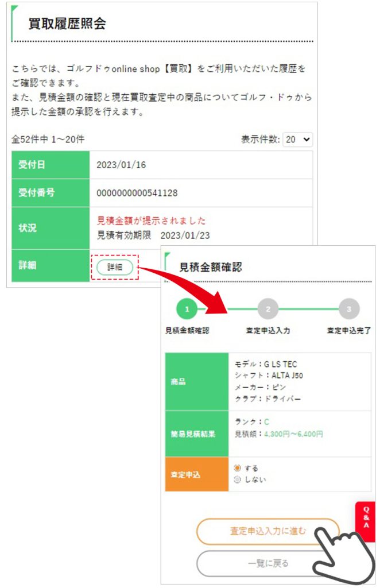Viewport: 380px width, 588px height.
Task: Click the 一覧に戻る button
Action: point(268,563)
